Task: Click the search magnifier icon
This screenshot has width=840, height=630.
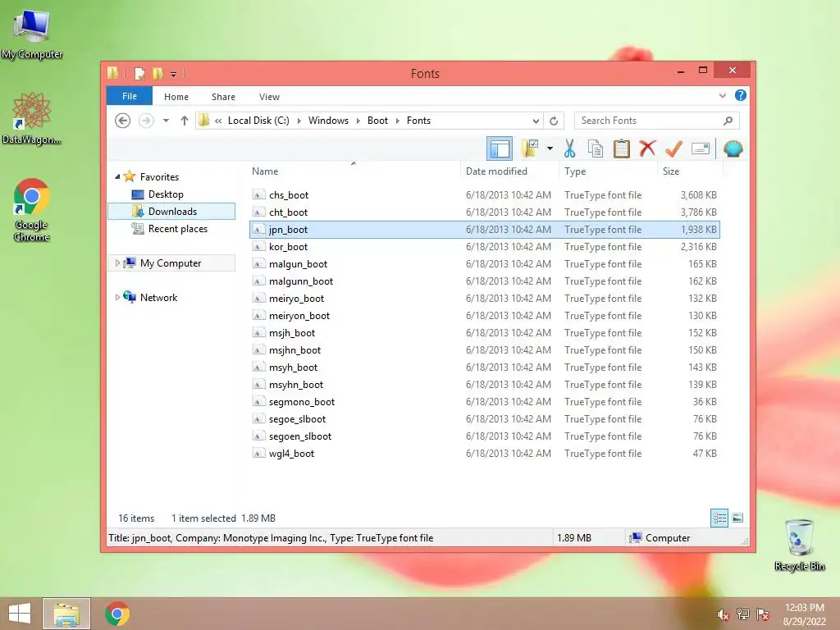Action: coord(728,121)
